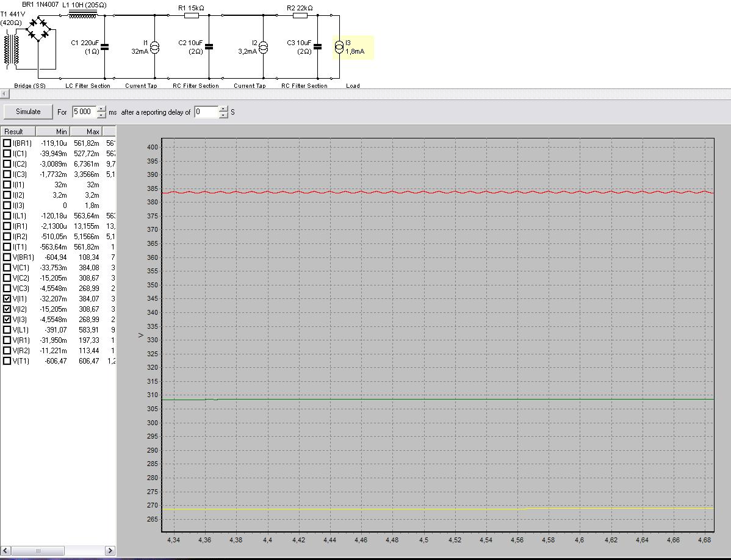This screenshot has width=731, height=560.
Task: Focus the simulation duration field showing 5 000
Action: pos(84,112)
